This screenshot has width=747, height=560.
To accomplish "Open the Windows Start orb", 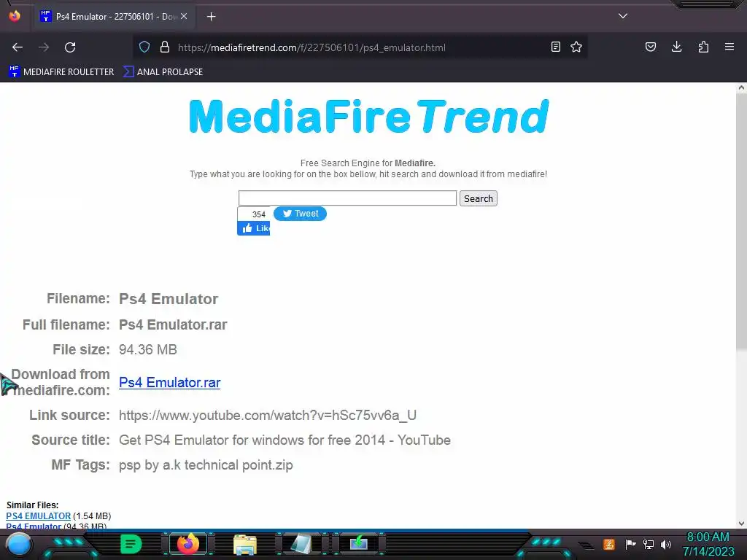I will pyautogui.click(x=19, y=544).
